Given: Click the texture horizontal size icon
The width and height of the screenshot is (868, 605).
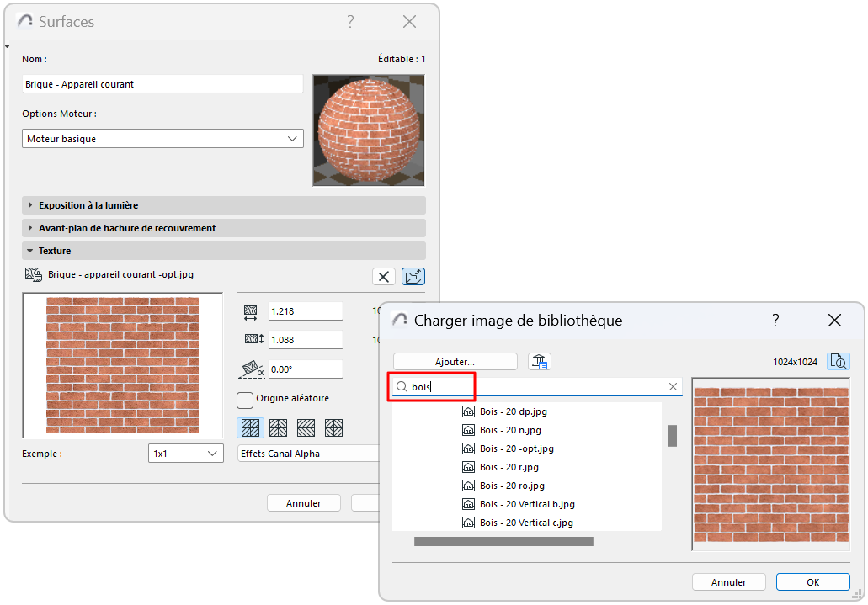Looking at the screenshot, I should click(250, 312).
